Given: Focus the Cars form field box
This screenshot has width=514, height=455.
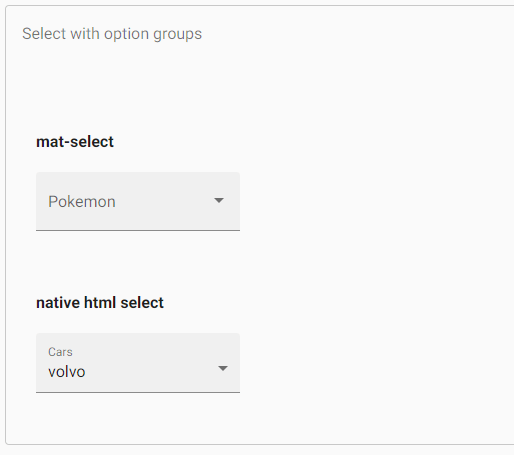Looking at the screenshot, I should pyautogui.click(x=138, y=363).
